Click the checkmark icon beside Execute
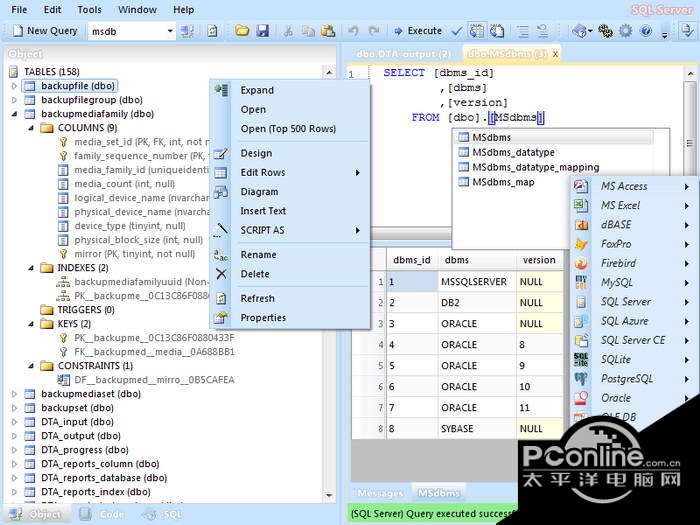 click(457, 31)
